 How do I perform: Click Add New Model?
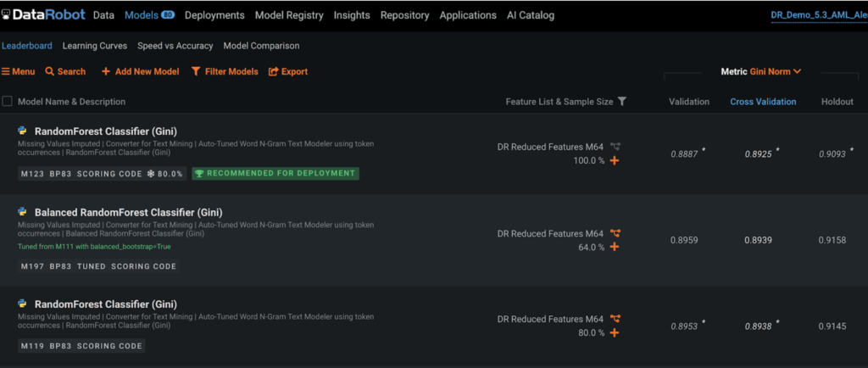tap(141, 71)
